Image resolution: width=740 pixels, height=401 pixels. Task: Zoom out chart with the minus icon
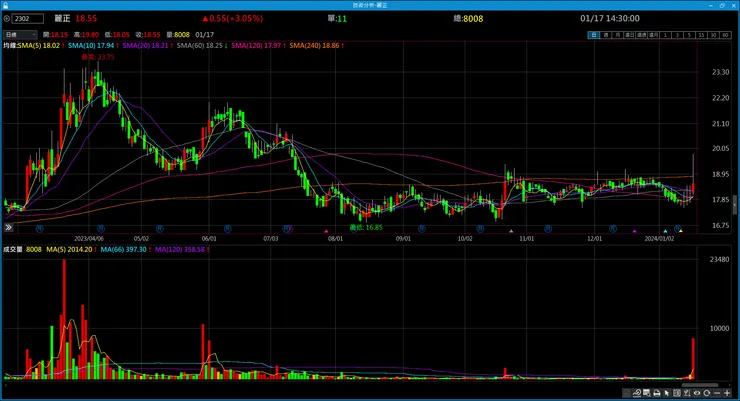point(717,393)
